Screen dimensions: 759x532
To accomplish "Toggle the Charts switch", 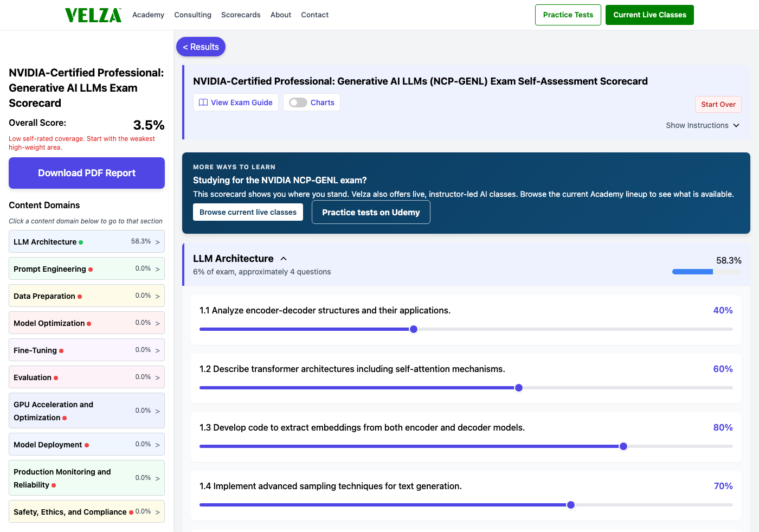I will [x=298, y=102].
